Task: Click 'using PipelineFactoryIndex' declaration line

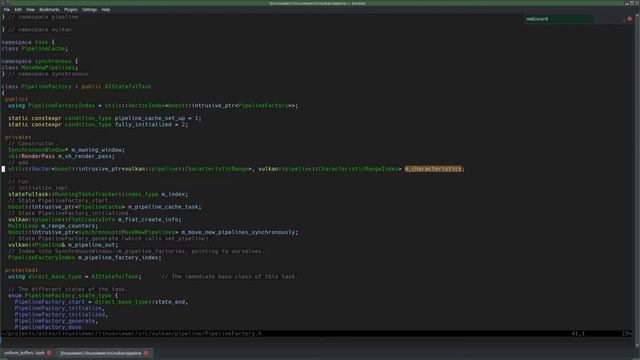Action: [153, 105]
